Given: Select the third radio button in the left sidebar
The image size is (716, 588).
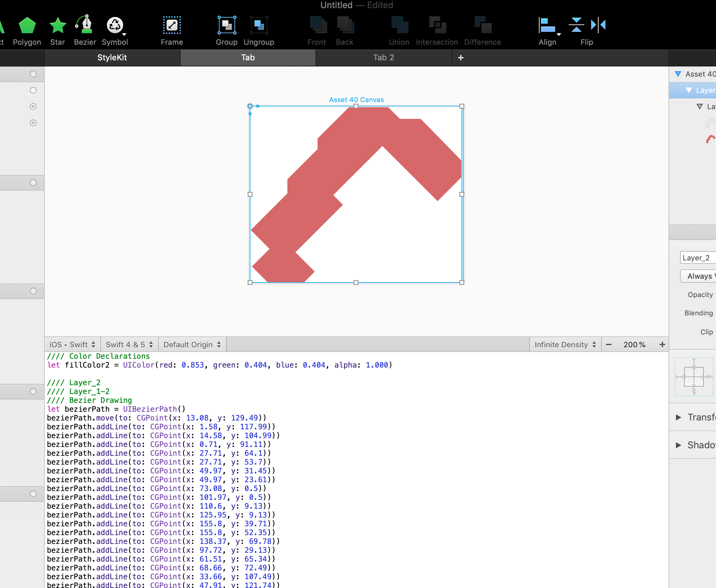Looking at the screenshot, I should point(33,106).
